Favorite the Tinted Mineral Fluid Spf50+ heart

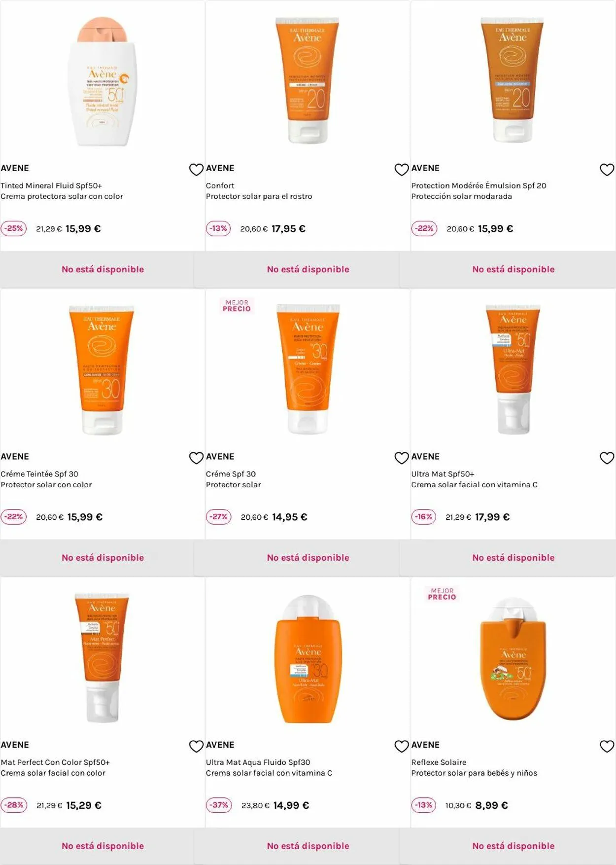click(x=196, y=170)
